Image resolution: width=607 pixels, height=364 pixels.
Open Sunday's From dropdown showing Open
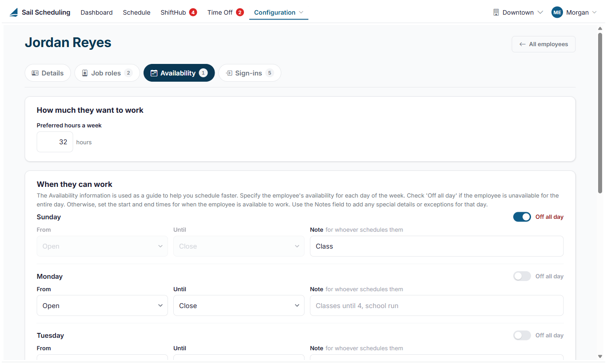pyautogui.click(x=102, y=246)
